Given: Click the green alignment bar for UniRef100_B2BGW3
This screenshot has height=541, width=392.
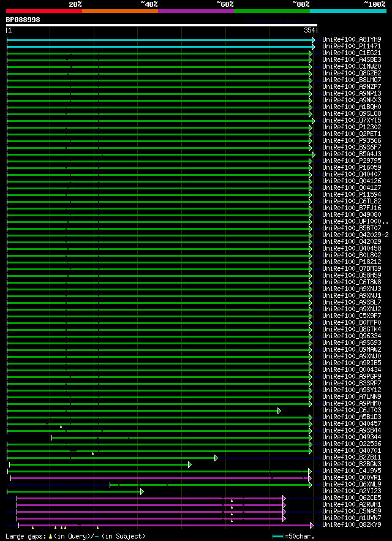Looking at the screenshot, I should click(x=99, y=465).
